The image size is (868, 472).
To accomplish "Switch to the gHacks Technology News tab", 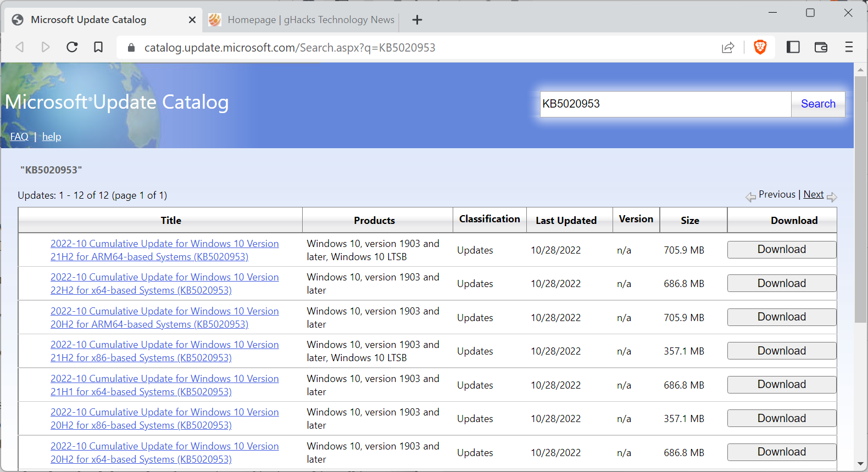I will (x=302, y=20).
